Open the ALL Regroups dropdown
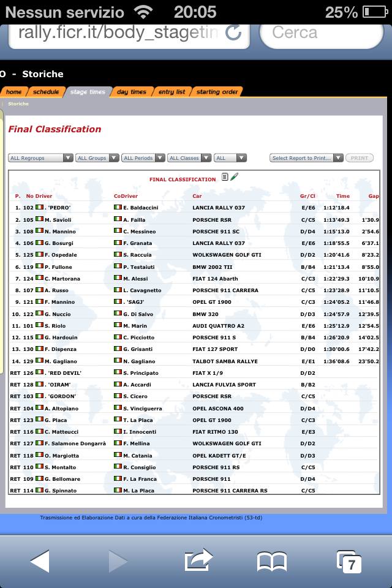The height and width of the screenshot is (588, 392). 40,158
